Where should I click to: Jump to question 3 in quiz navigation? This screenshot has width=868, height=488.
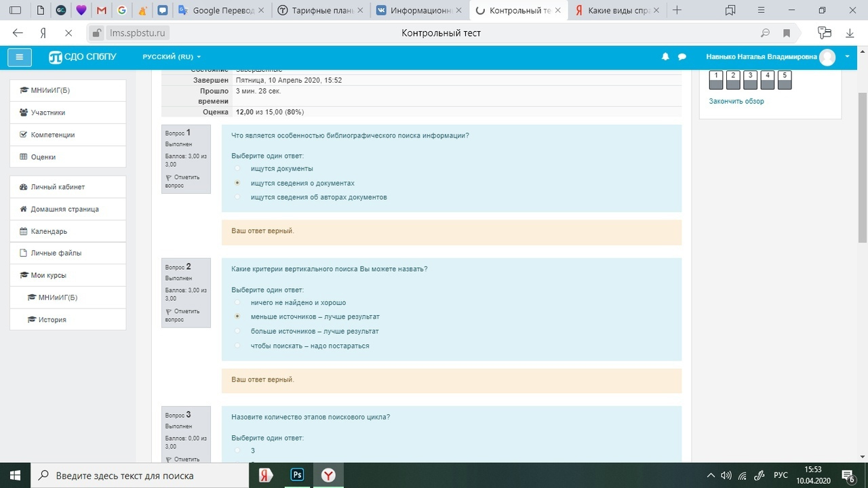[x=750, y=80]
